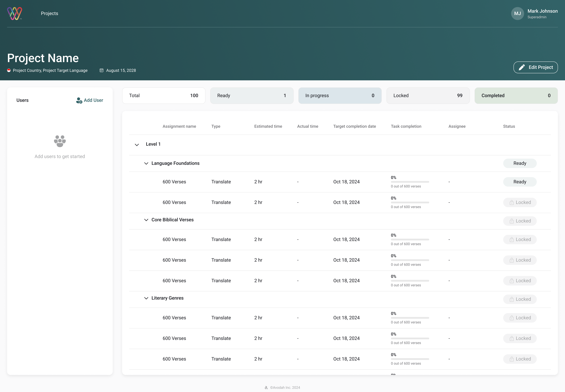Select the Locked summary card showing 99

428,95
